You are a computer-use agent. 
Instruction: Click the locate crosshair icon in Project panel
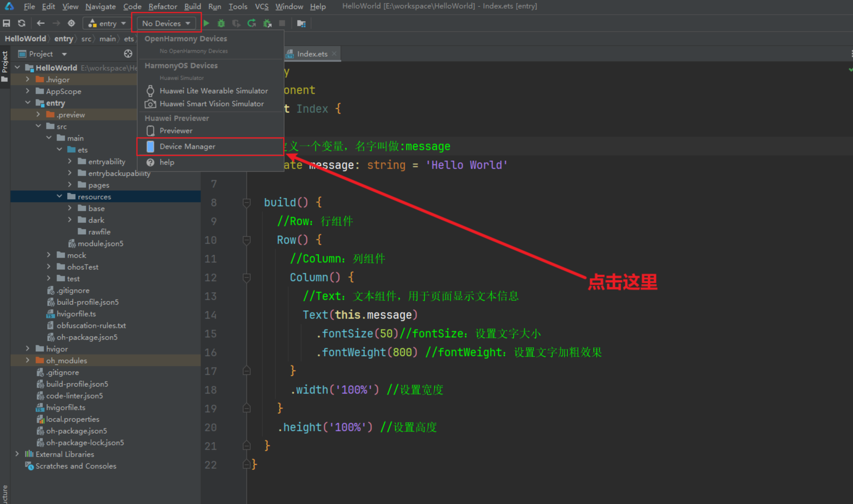[128, 54]
